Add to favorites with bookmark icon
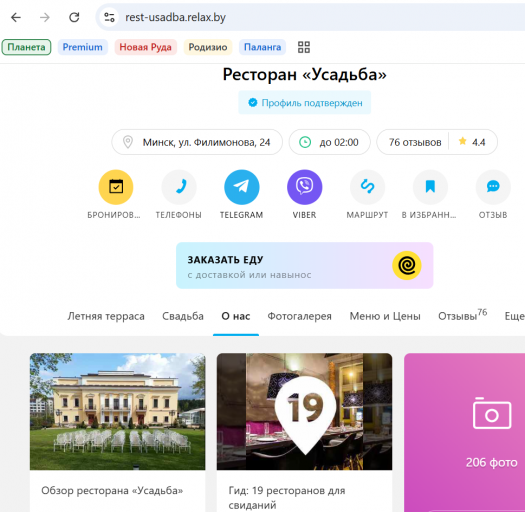Image resolution: width=525 pixels, height=512 pixels. coord(430,187)
